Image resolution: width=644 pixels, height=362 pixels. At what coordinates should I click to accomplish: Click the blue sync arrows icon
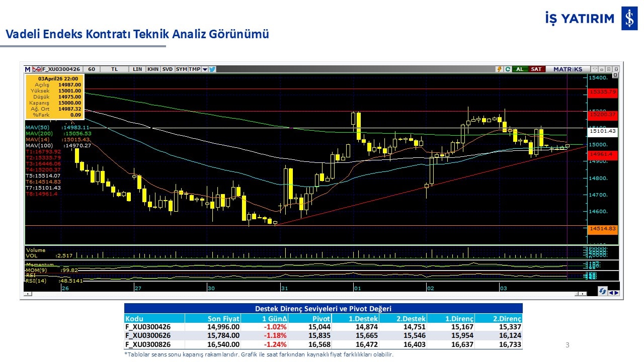click(602, 292)
